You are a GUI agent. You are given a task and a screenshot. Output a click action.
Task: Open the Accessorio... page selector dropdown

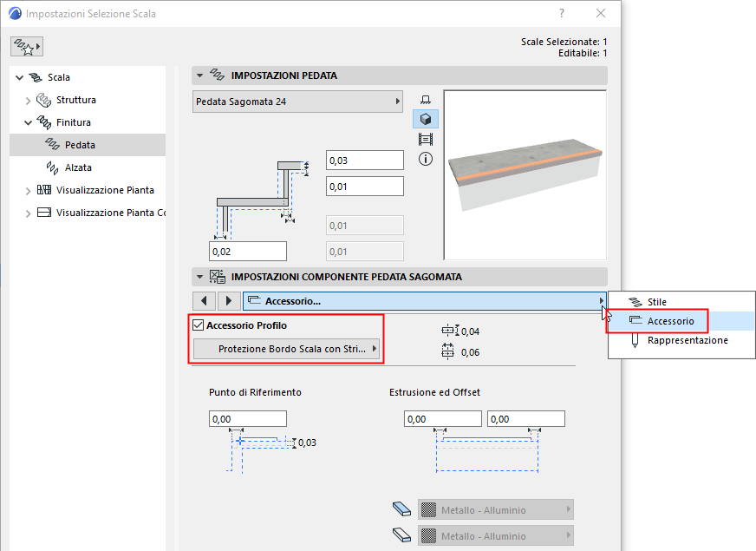point(424,301)
